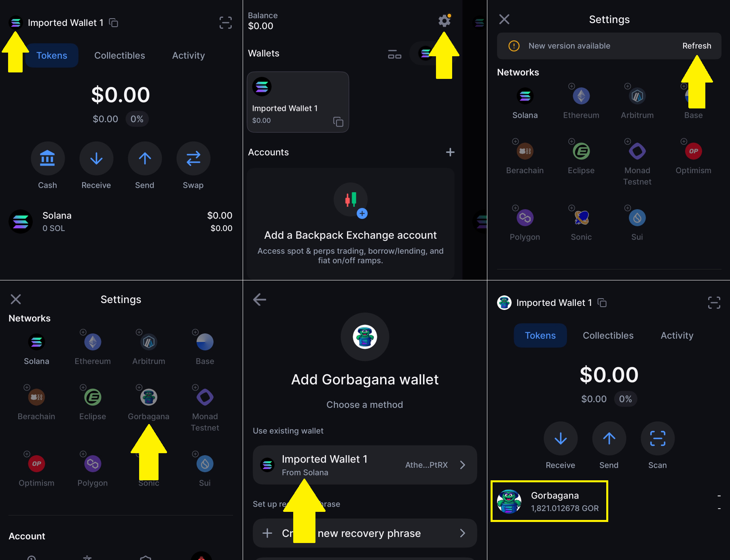Expand chevron on Imported Wallet 1 row
Viewport: 730px width, 560px height.
tap(463, 465)
